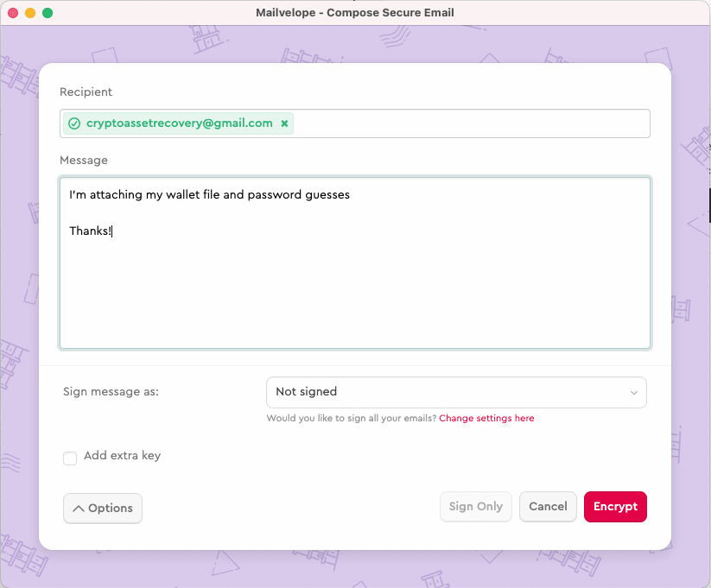Minimize the window with the yellow button
This screenshot has width=711, height=588.
[x=30, y=13]
